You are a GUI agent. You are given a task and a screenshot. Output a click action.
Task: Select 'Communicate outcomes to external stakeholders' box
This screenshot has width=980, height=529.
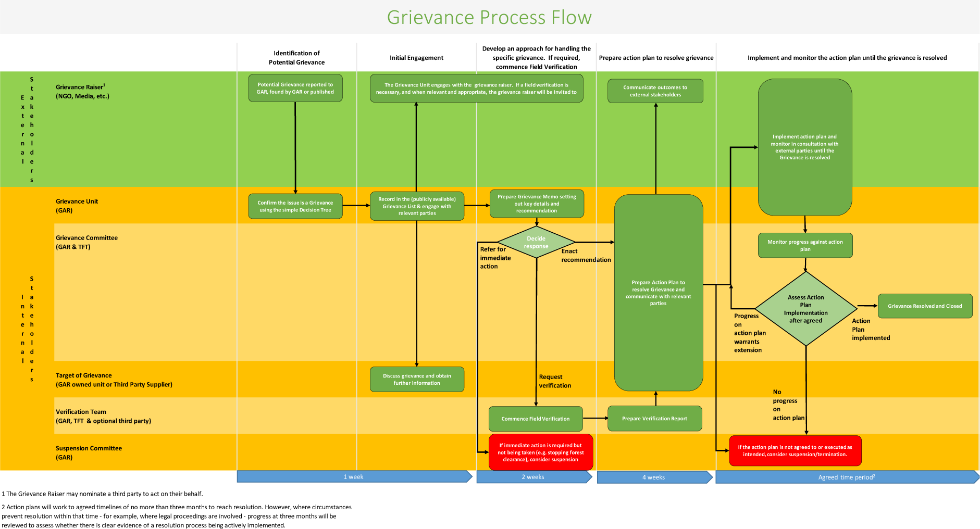pyautogui.click(x=655, y=91)
